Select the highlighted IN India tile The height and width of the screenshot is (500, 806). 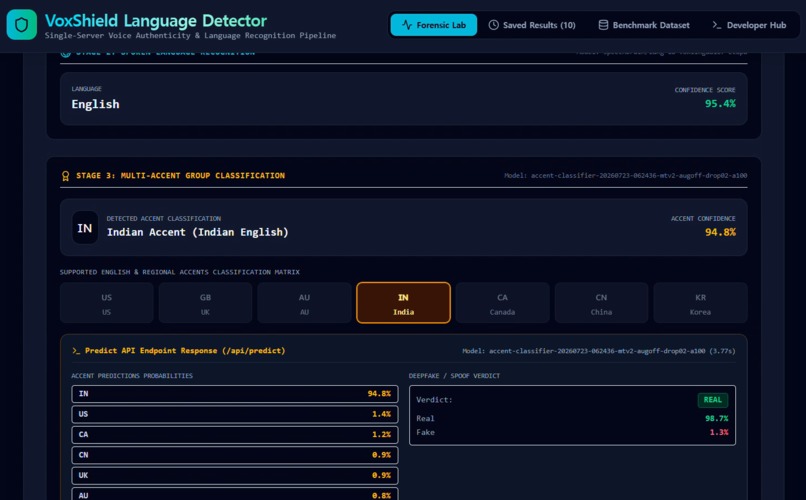tap(403, 303)
